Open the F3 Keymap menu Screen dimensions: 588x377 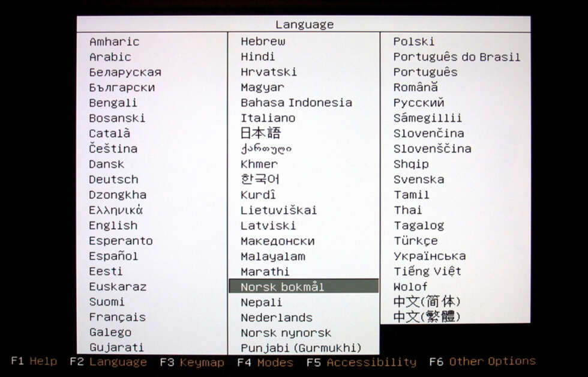[x=192, y=363]
